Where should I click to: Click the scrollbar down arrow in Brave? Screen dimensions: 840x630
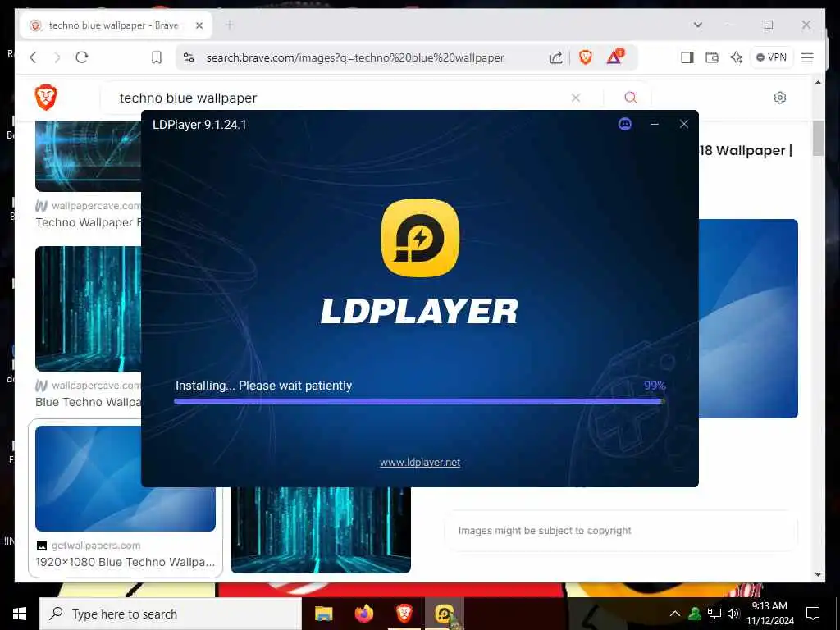pos(818,575)
